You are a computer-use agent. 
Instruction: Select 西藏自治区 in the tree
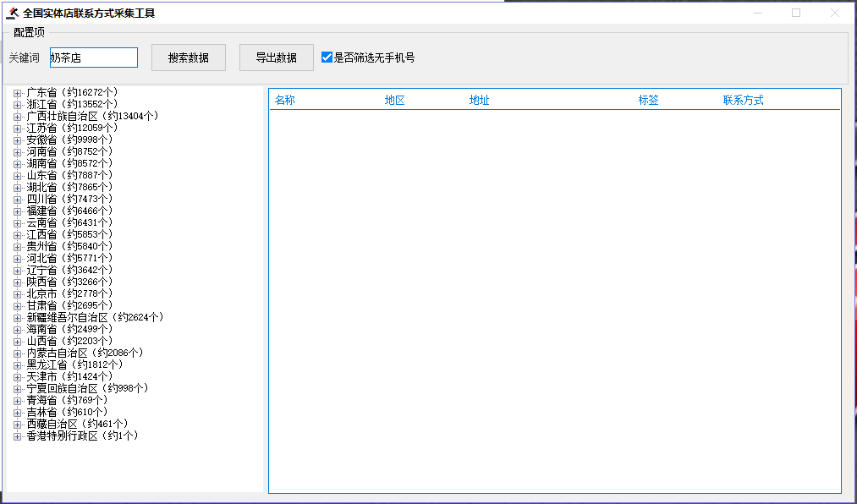tap(76, 424)
